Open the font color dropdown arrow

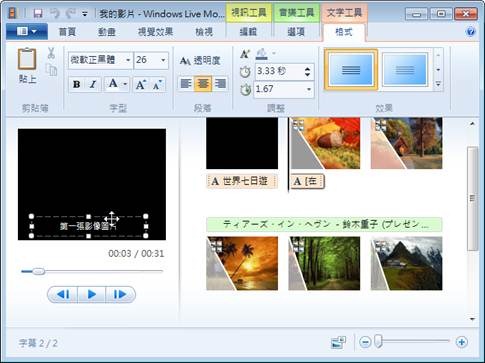tap(125, 84)
